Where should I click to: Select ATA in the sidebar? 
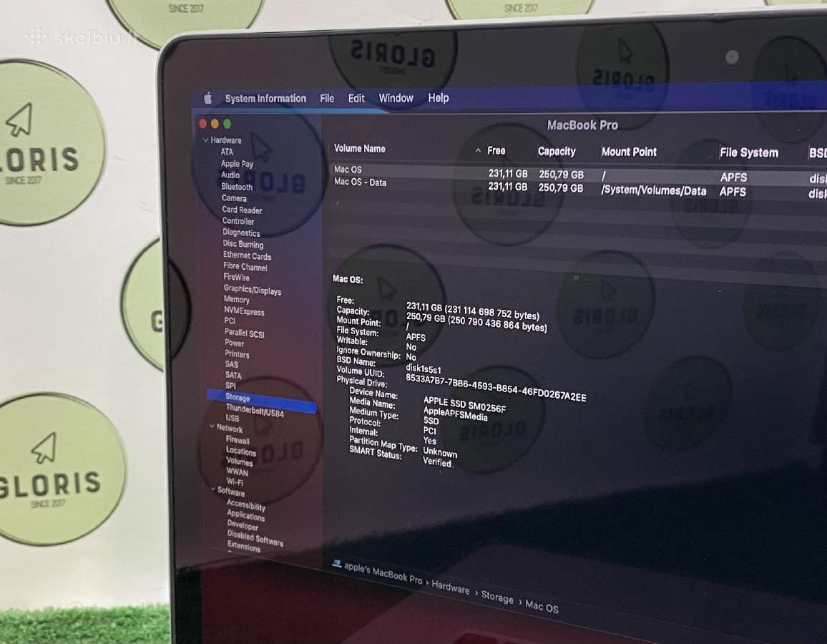coord(227,152)
